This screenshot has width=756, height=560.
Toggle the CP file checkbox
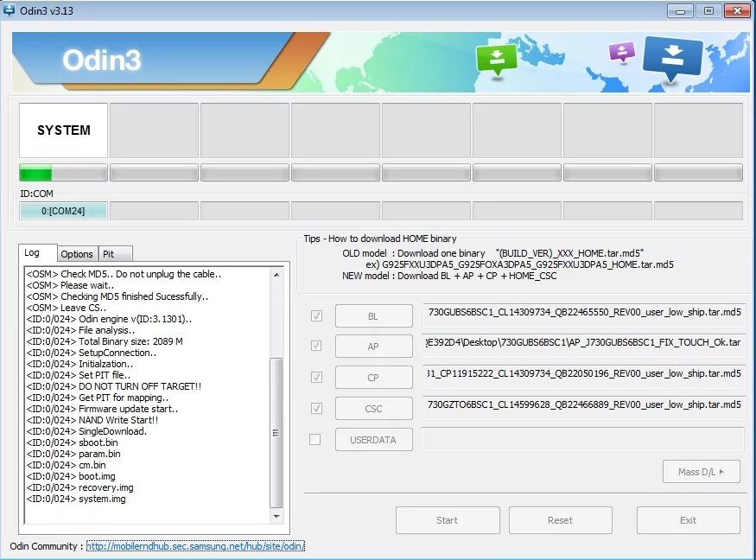click(x=316, y=377)
